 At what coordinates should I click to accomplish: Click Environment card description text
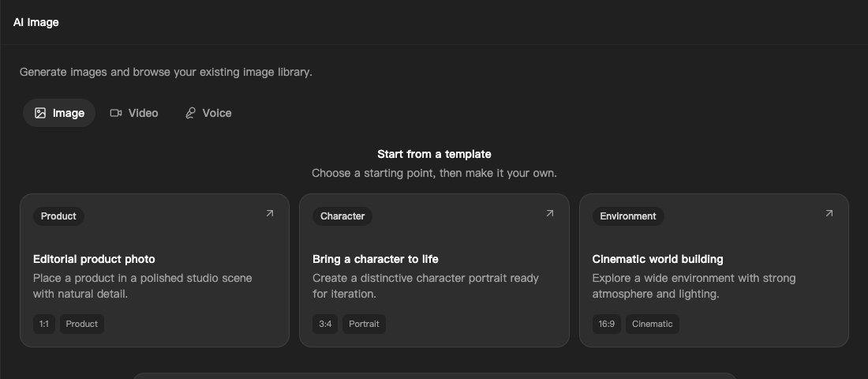(x=694, y=286)
